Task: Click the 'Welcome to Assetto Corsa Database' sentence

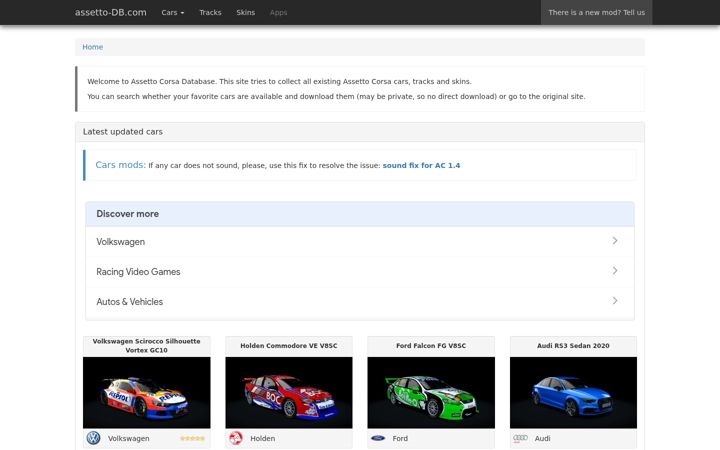Action: click(279, 82)
